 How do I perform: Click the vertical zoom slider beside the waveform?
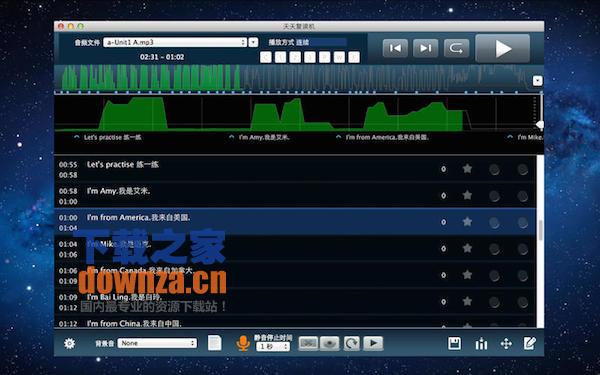[540, 125]
